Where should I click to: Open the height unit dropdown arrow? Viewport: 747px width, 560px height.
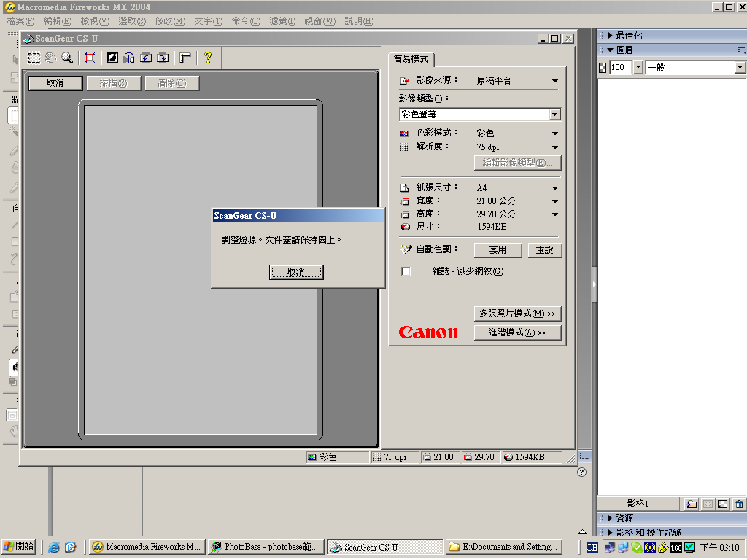point(555,214)
